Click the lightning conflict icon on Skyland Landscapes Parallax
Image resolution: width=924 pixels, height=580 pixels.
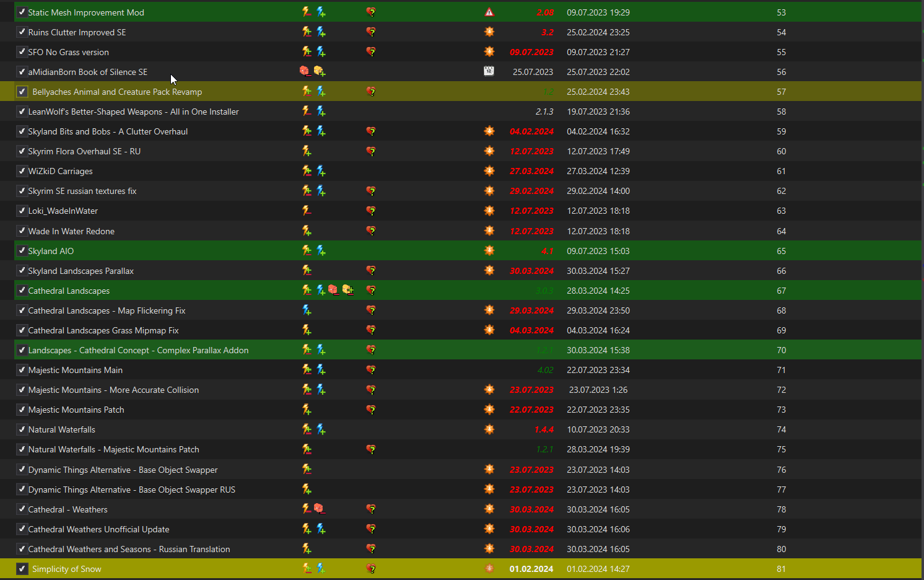click(x=307, y=270)
